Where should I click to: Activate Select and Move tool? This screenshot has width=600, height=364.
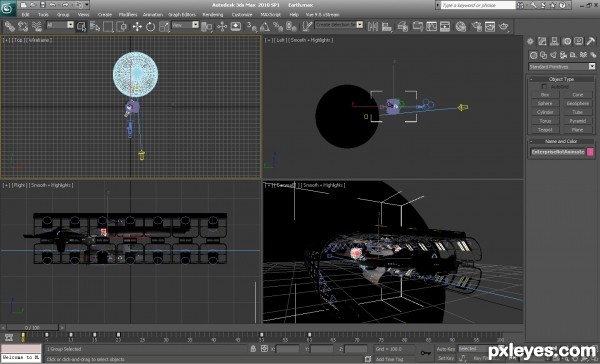[137, 26]
